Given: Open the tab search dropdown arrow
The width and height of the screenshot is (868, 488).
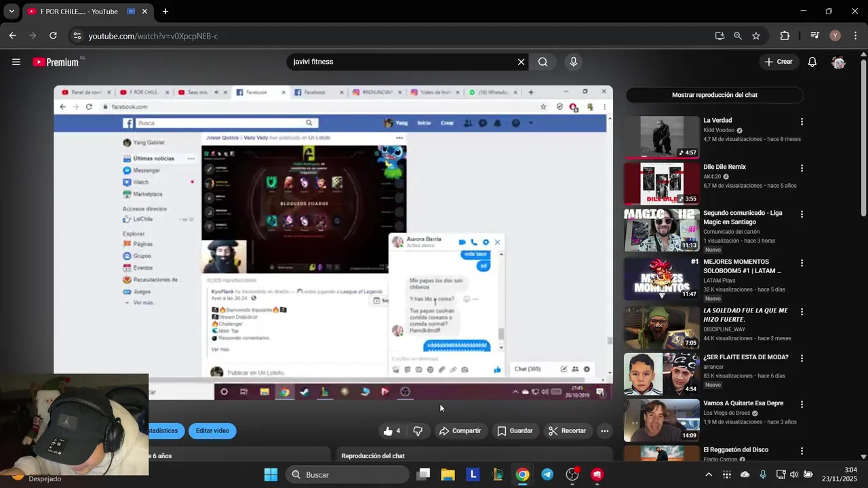Looking at the screenshot, I should pyautogui.click(x=12, y=12).
